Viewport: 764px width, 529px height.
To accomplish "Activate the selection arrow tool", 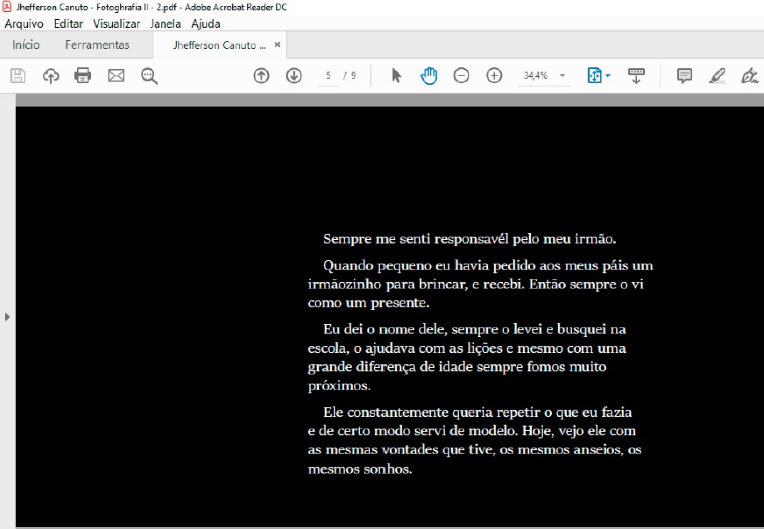I will [396, 75].
